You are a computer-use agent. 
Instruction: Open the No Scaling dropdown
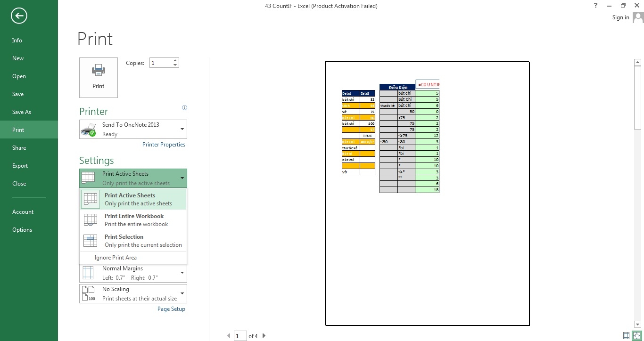182,293
